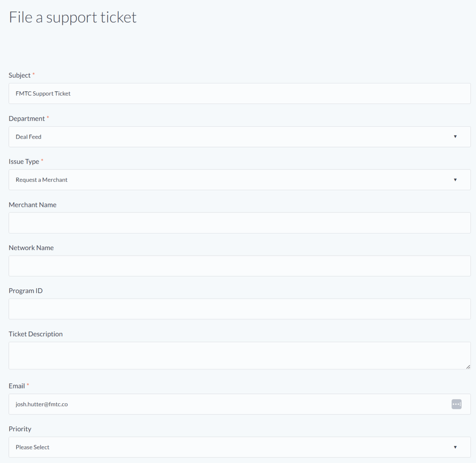The image size is (476, 463).
Task: Click into the Subject text field
Action: (x=239, y=94)
